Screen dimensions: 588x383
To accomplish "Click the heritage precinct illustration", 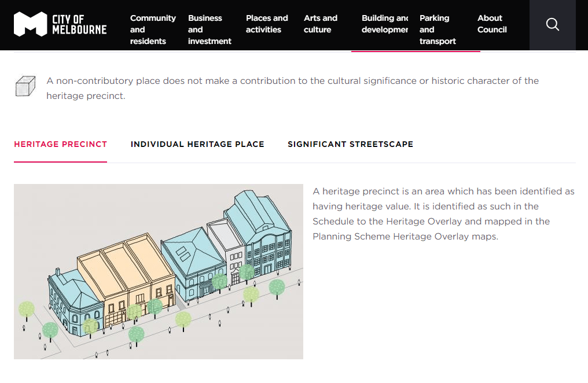I will (x=158, y=271).
